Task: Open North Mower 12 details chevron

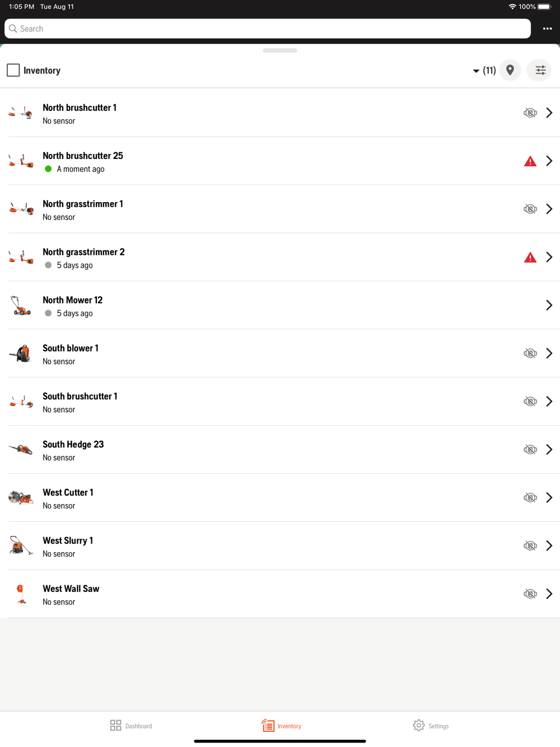Action: pos(549,305)
